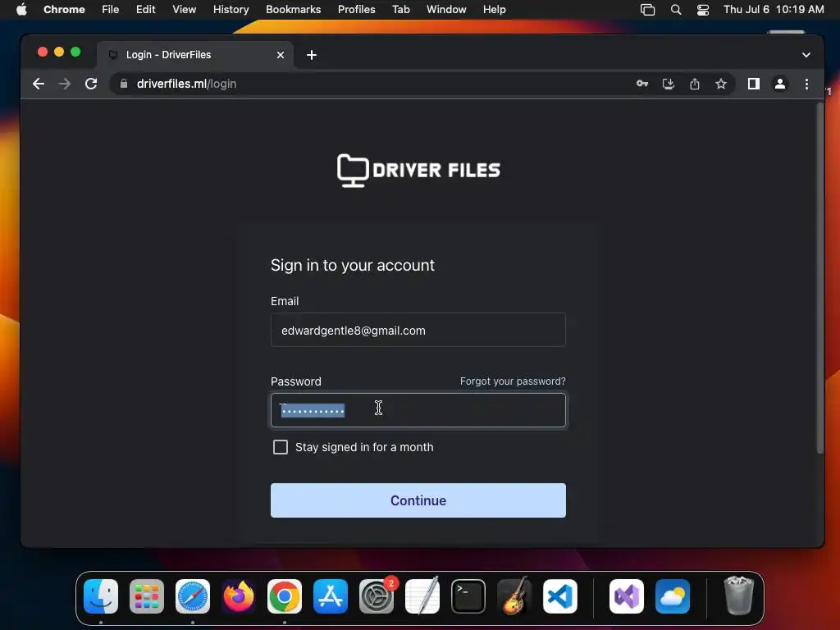Click the install app icon in address bar
The width and height of the screenshot is (840, 630).
(x=668, y=84)
